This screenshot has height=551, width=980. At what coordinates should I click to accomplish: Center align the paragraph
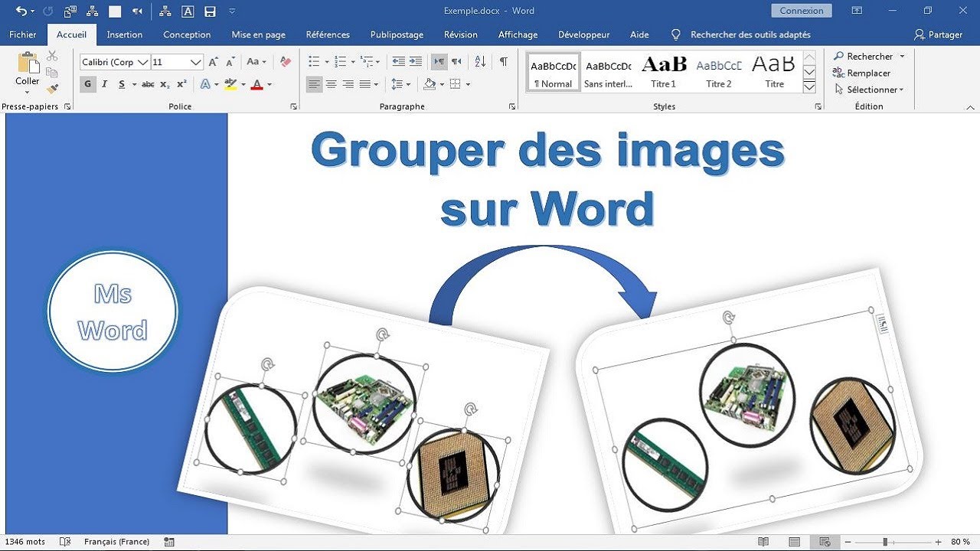[332, 84]
